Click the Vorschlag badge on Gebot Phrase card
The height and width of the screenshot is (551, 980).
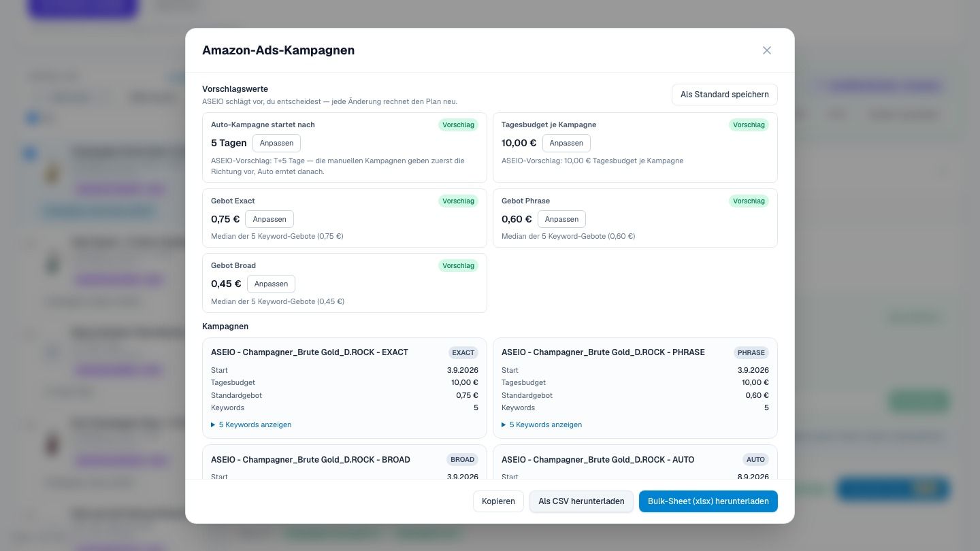(x=749, y=201)
